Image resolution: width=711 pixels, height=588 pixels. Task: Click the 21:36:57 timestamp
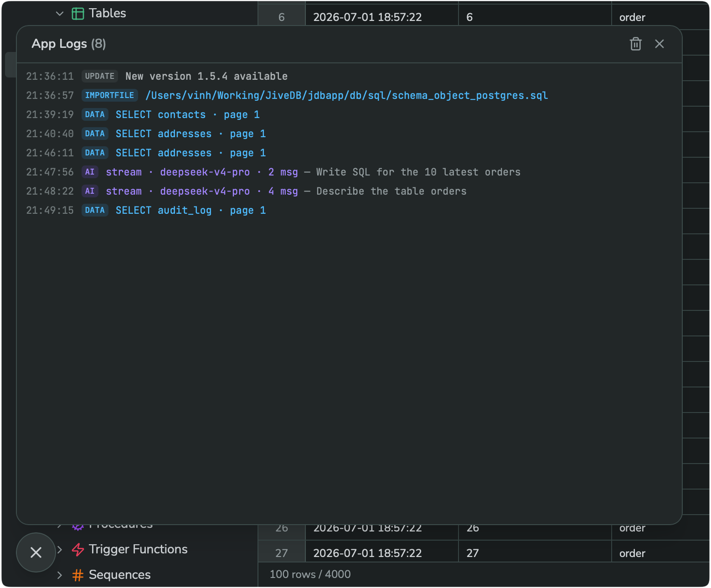[x=50, y=95]
